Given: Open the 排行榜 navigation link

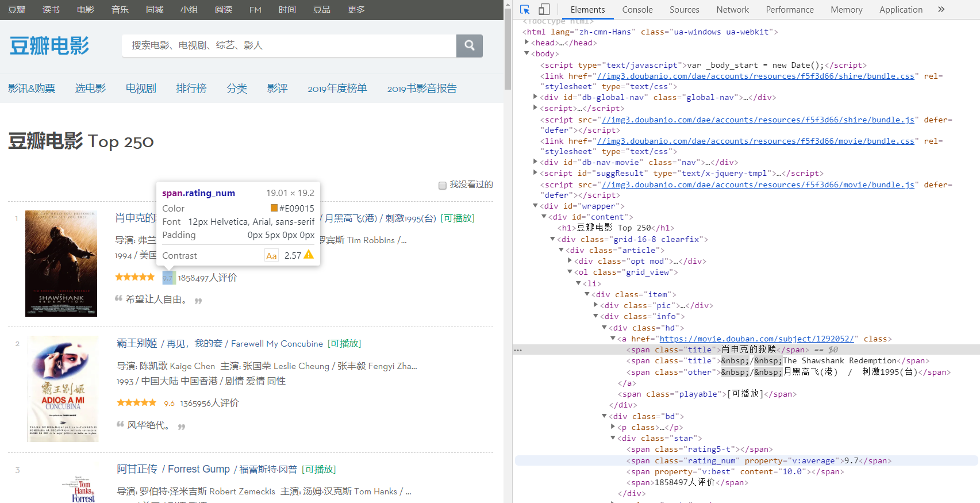Looking at the screenshot, I should pyautogui.click(x=191, y=89).
